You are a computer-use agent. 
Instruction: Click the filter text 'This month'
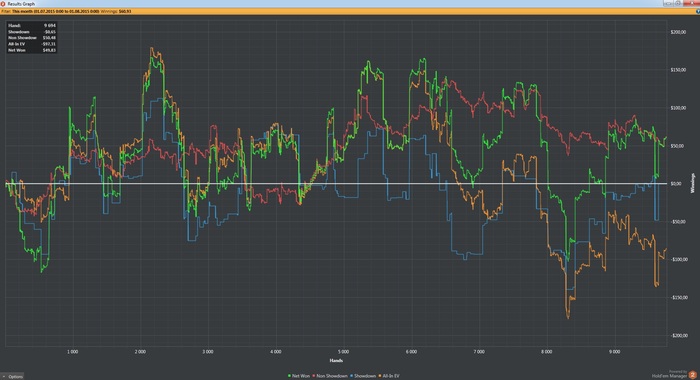(23, 11)
